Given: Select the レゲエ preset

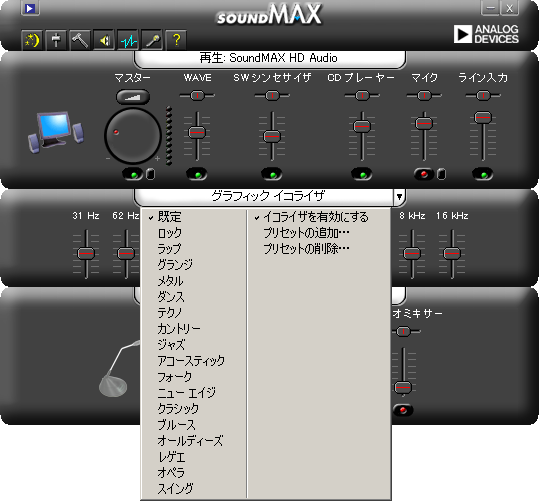Looking at the screenshot, I should (x=194, y=457).
